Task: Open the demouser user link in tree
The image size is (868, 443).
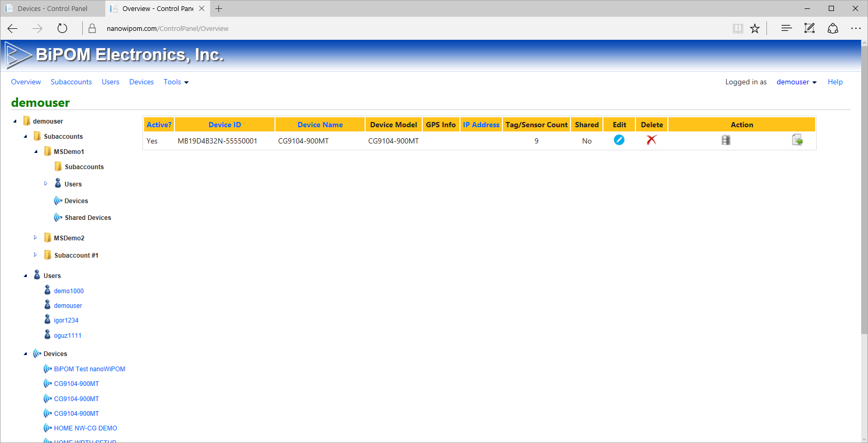Action: [x=68, y=305]
